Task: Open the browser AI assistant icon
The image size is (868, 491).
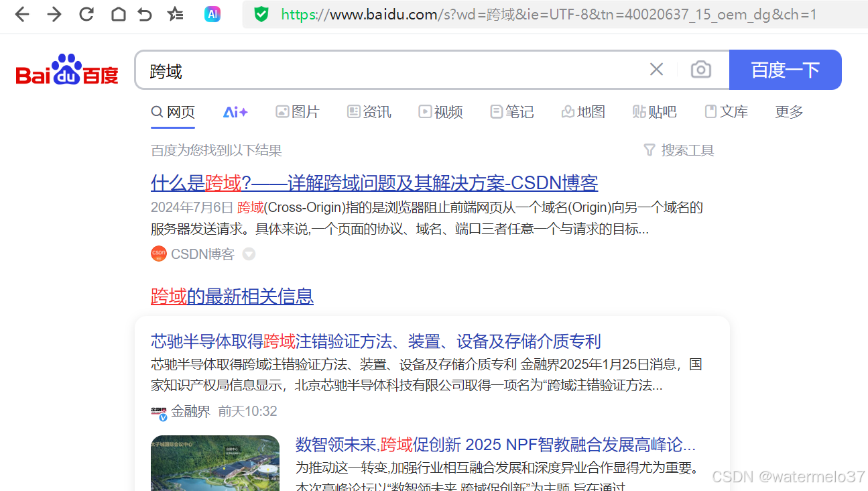Action: coord(212,14)
